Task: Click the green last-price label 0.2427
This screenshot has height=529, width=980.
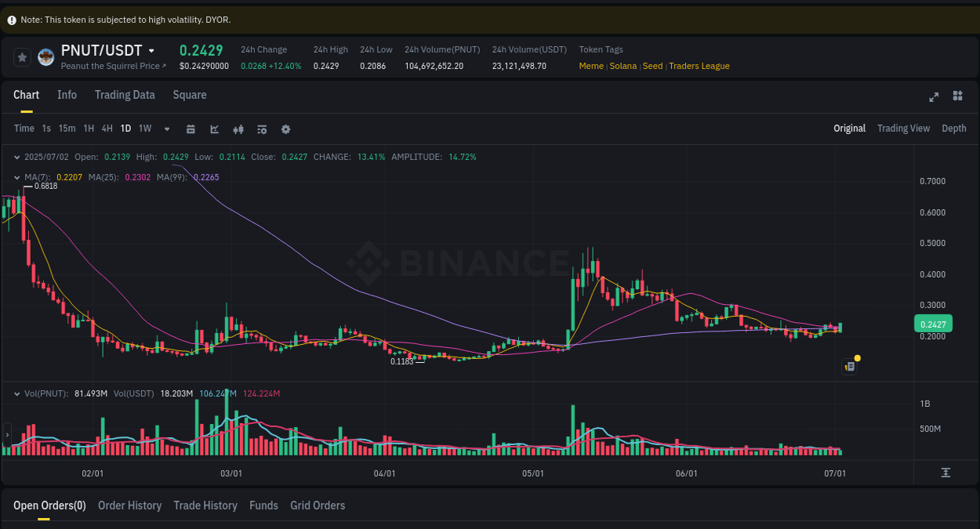Action: tap(933, 324)
